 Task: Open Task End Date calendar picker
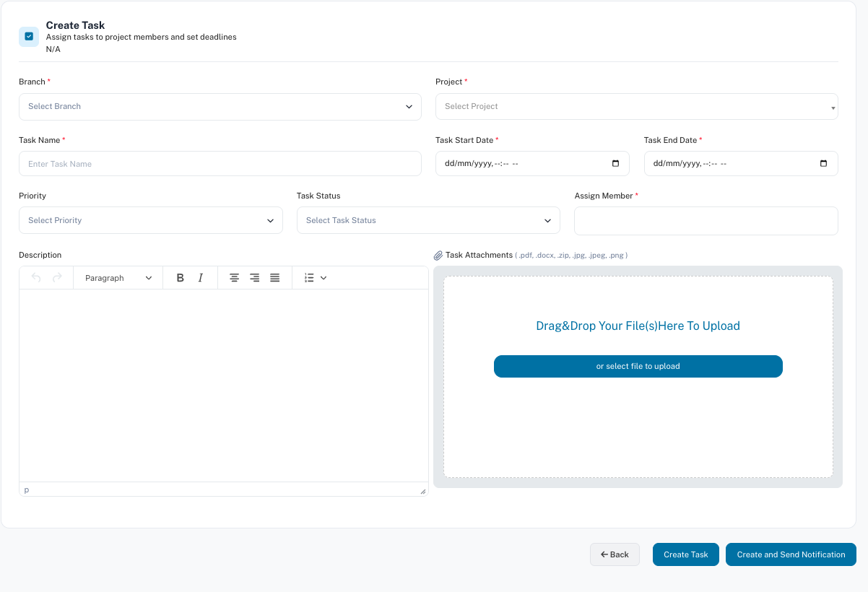[x=824, y=164]
